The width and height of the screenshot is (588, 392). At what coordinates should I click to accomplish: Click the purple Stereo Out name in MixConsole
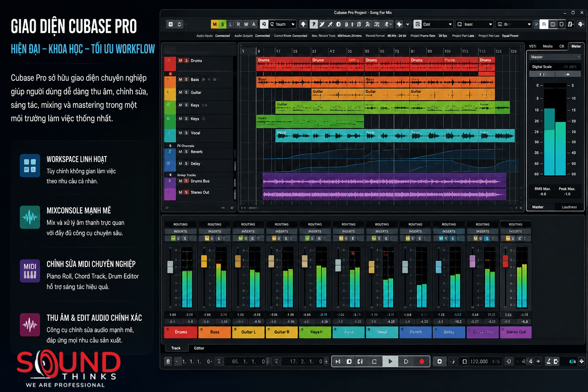pos(516,332)
